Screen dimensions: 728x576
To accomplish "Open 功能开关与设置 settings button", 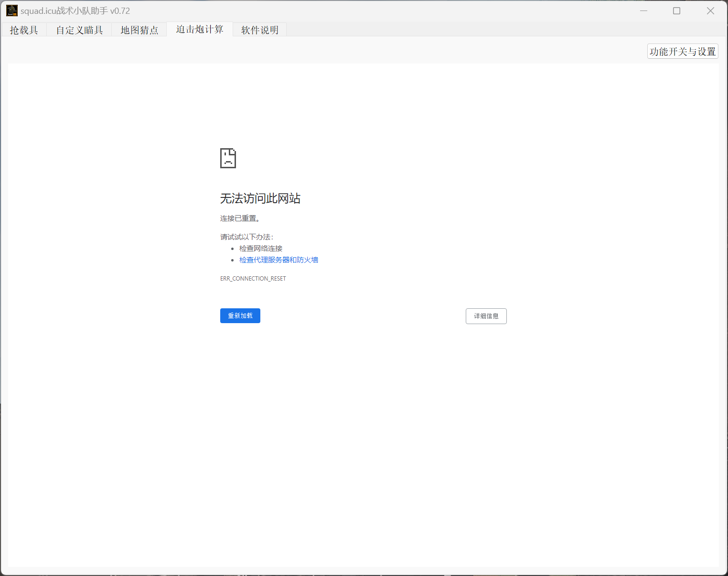I will pyautogui.click(x=683, y=51).
